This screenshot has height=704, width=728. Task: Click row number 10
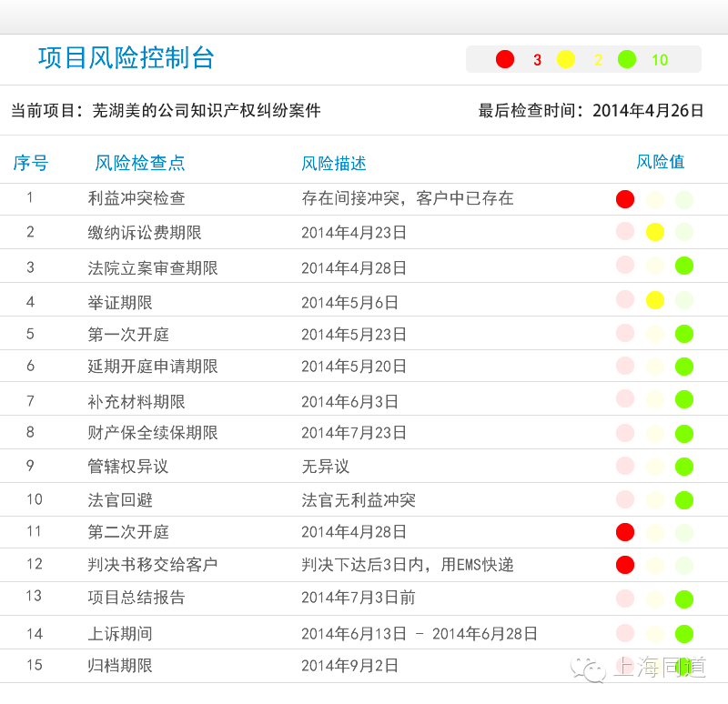pos(35,498)
